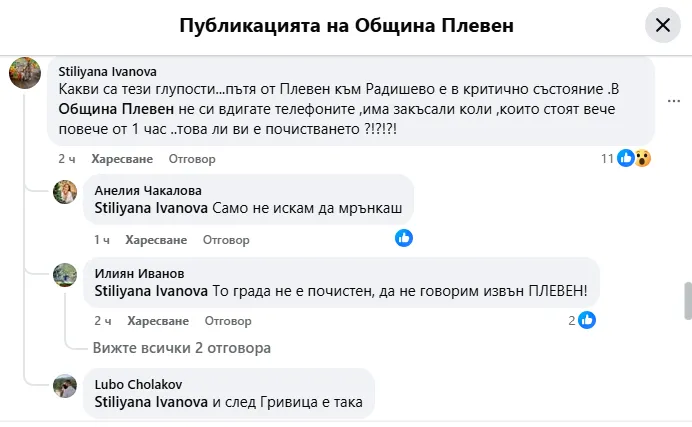
Task: Click Анелия Чакалова's avatar
Action: pos(65,192)
